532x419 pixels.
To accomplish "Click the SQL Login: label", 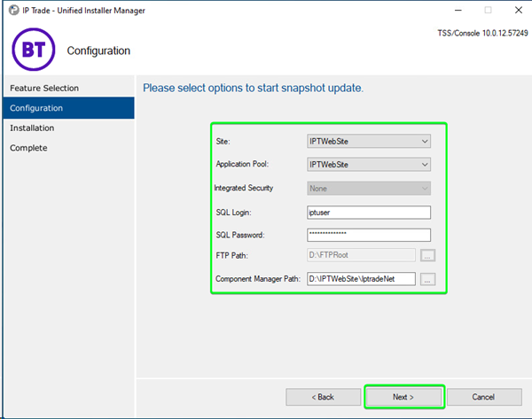I will click(x=233, y=213).
